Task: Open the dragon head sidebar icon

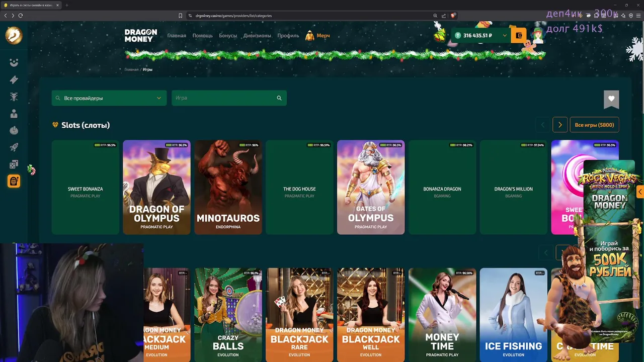Action: click(14, 97)
